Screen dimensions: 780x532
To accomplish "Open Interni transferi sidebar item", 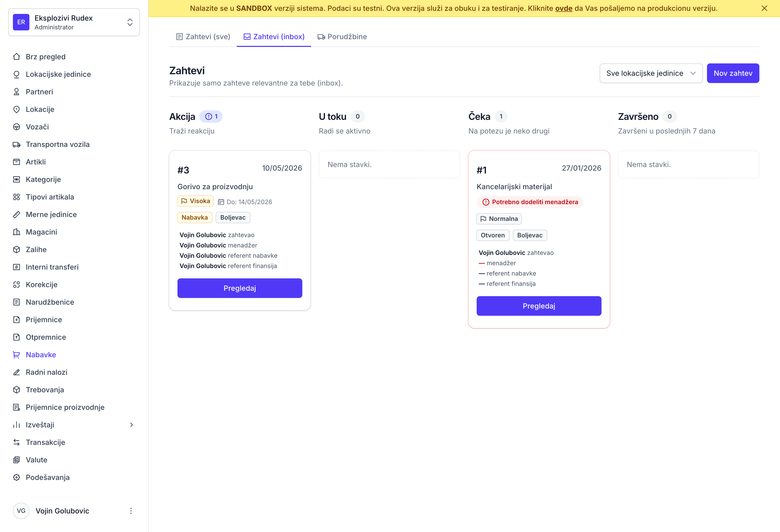I will 74,267.
